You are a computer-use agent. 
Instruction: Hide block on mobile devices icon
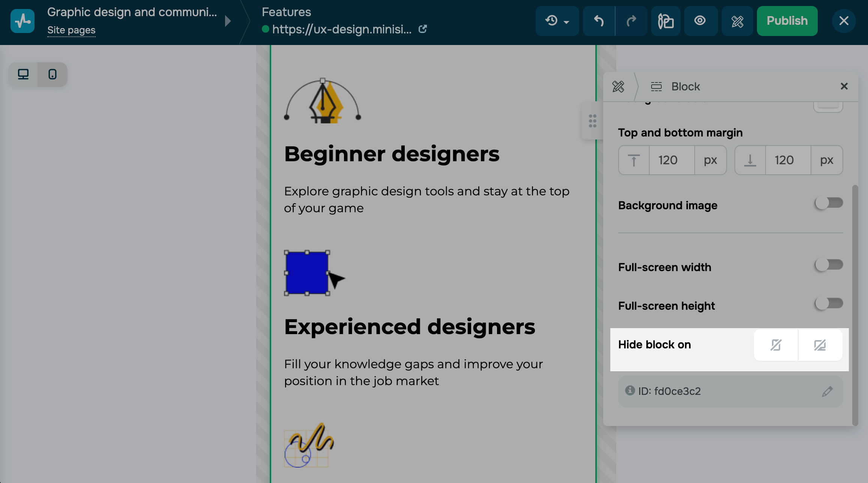776,345
